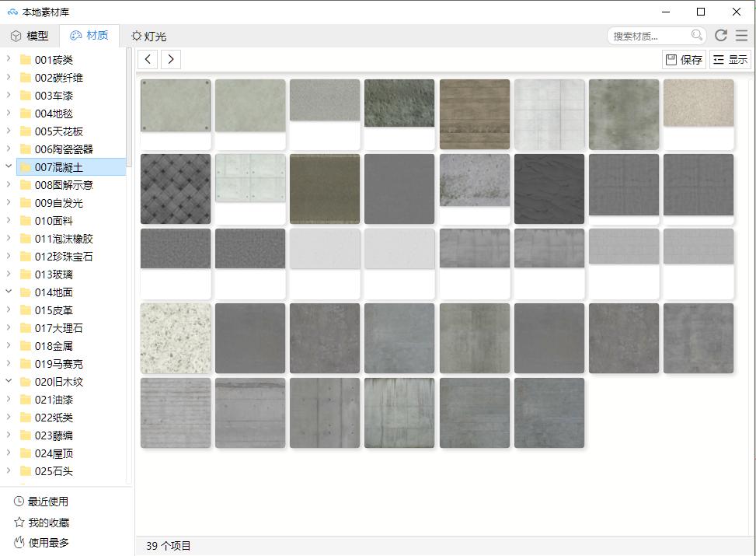Collapse the 007混凝土 folder
The image size is (756, 556).
(8, 166)
